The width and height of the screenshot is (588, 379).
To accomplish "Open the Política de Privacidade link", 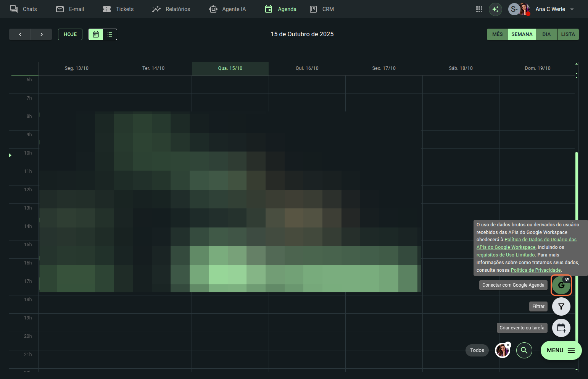I will [x=536, y=270].
